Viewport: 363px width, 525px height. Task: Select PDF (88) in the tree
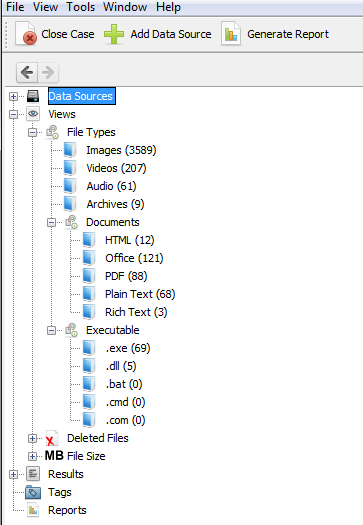coord(126,276)
